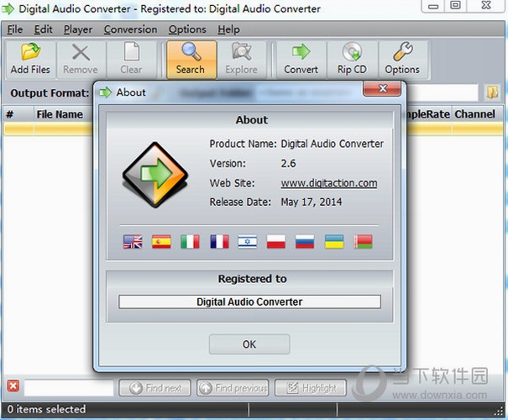Image resolution: width=508 pixels, height=420 pixels.
Task: Open the Help menu
Action: [228, 29]
